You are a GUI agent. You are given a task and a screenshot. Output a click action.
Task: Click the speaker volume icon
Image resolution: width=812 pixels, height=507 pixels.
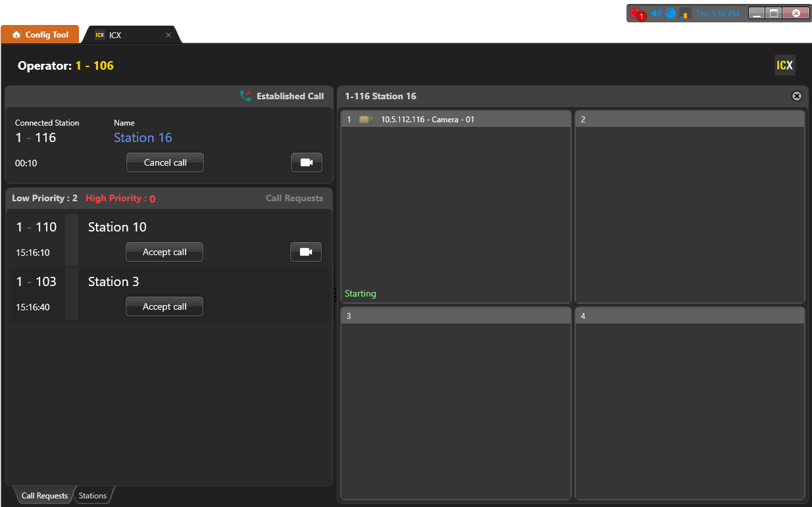coord(655,13)
